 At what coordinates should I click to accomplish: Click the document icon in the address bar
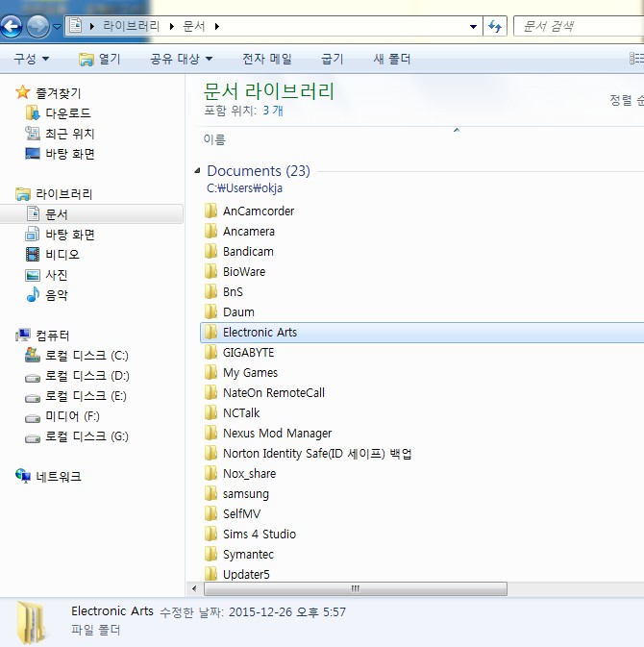click(x=76, y=26)
